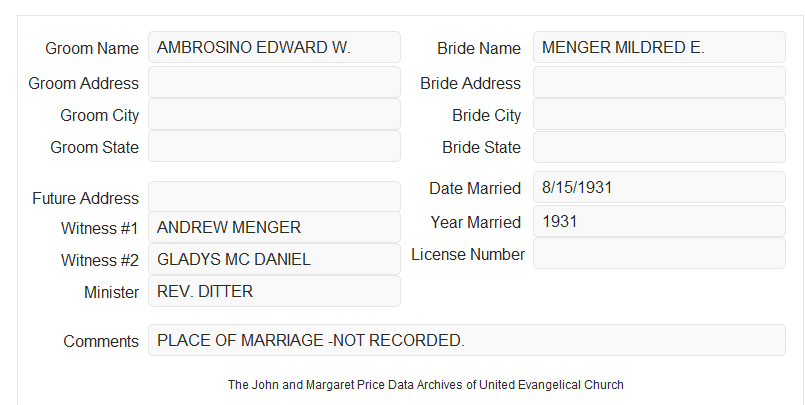Focus the Year Married field
The image size is (805, 405).
(659, 221)
